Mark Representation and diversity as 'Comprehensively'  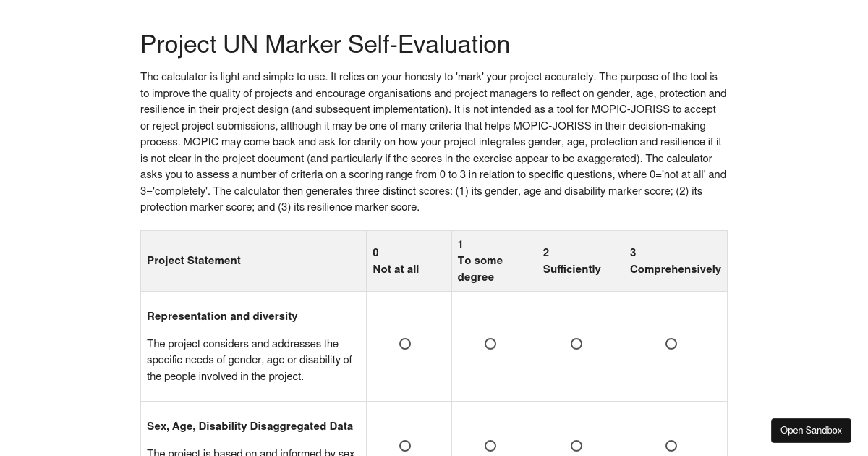(671, 344)
